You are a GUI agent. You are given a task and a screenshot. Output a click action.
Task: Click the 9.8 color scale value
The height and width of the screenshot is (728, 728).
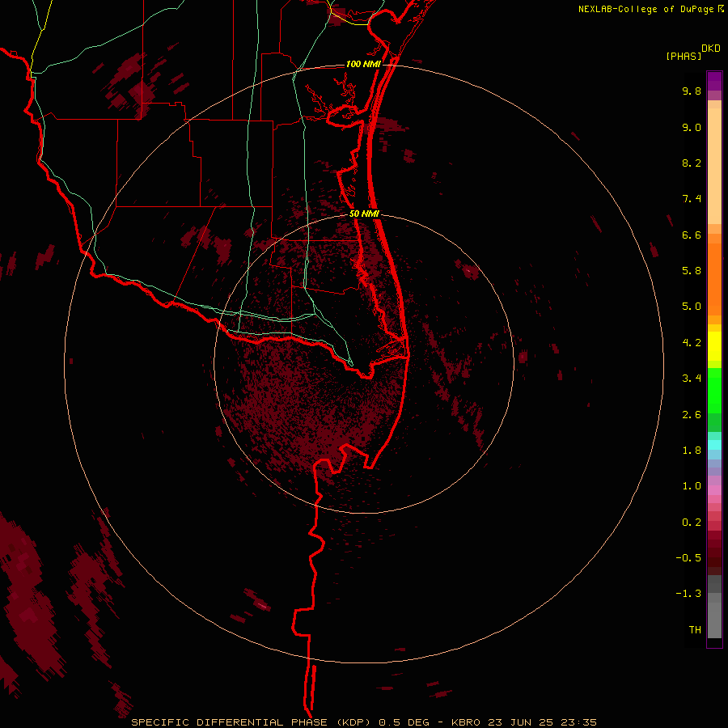692,91
